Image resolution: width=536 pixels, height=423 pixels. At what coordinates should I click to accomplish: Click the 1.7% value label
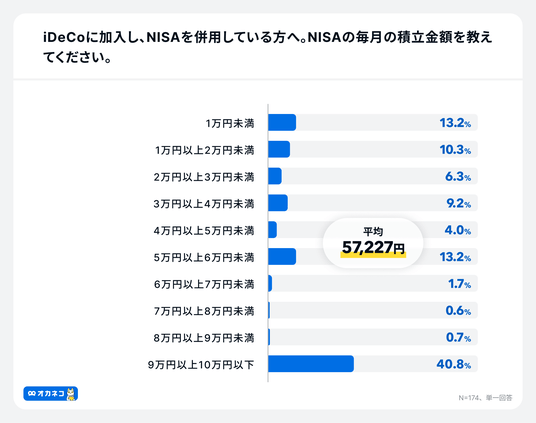tap(459, 284)
